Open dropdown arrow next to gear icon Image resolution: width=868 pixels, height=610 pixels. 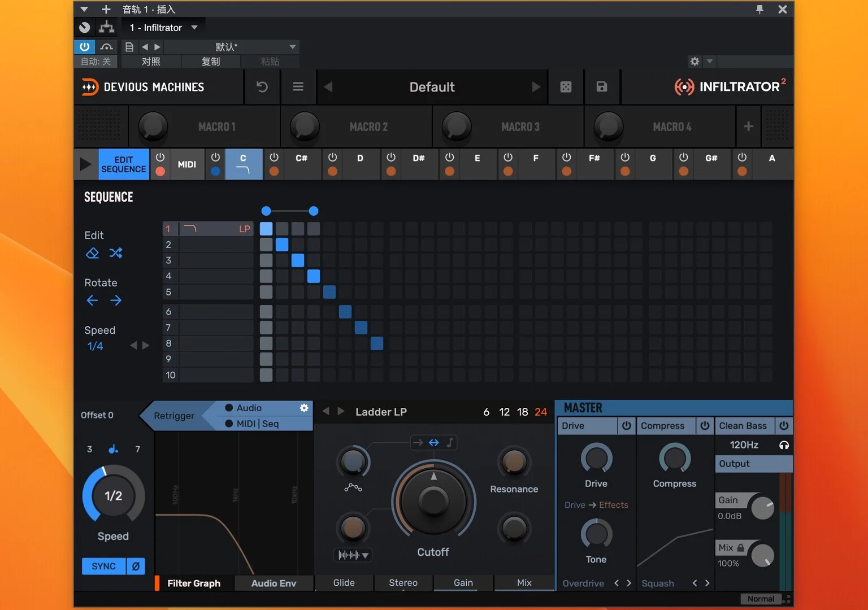pyautogui.click(x=710, y=61)
